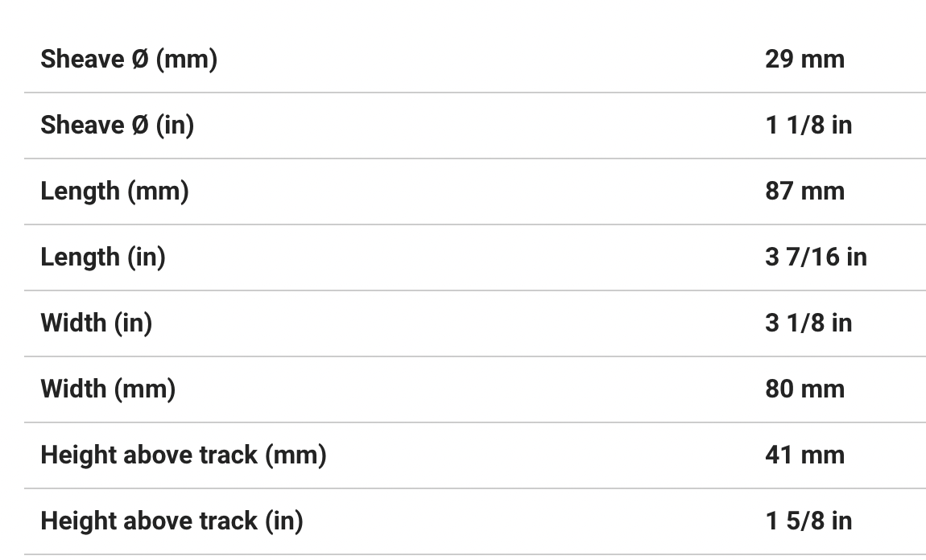Viewport: 926px width, 560px height.
Task: Click the "Height above track (mm)" label
Action: pyautogui.click(x=183, y=455)
